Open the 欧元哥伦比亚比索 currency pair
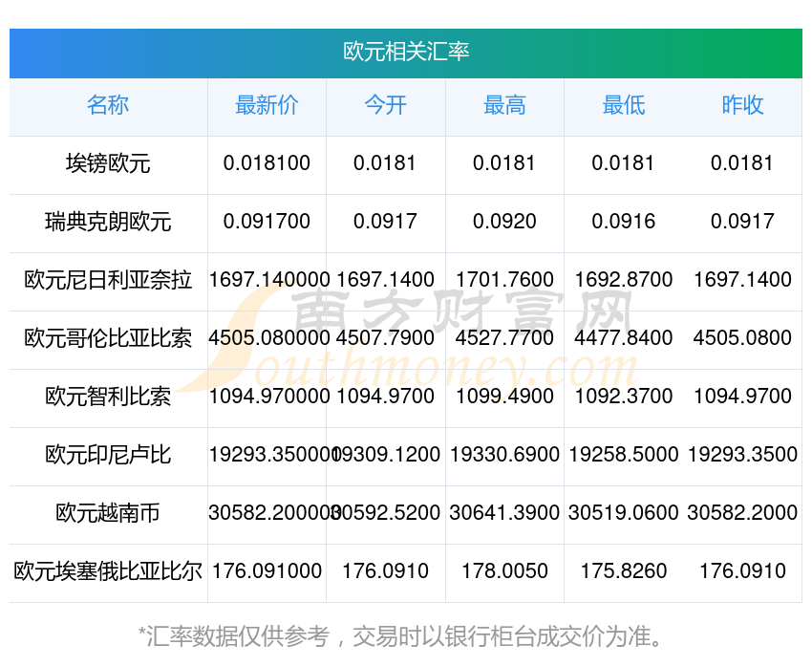Screen dimensions: 812x666 click(x=108, y=338)
